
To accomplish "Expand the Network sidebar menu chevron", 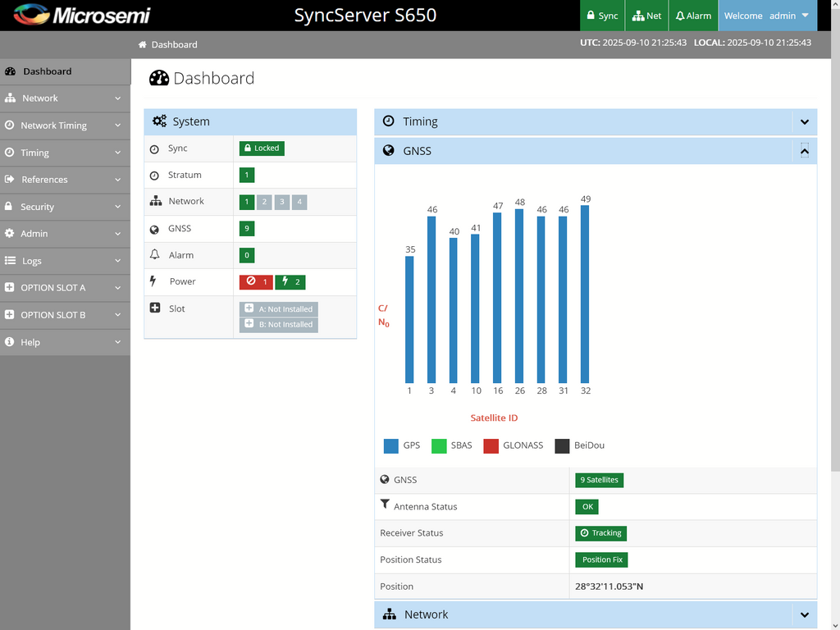I will (x=118, y=98).
